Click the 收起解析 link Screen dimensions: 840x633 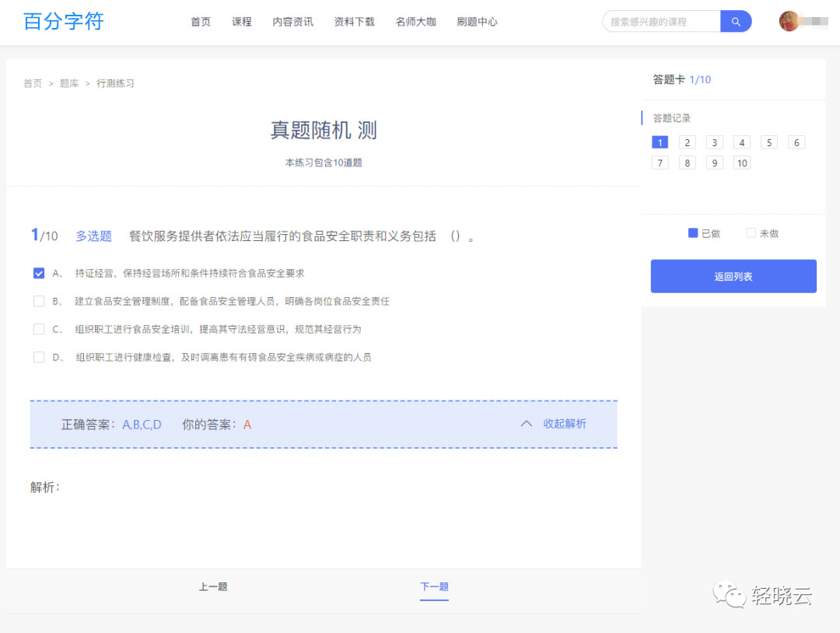point(565,424)
